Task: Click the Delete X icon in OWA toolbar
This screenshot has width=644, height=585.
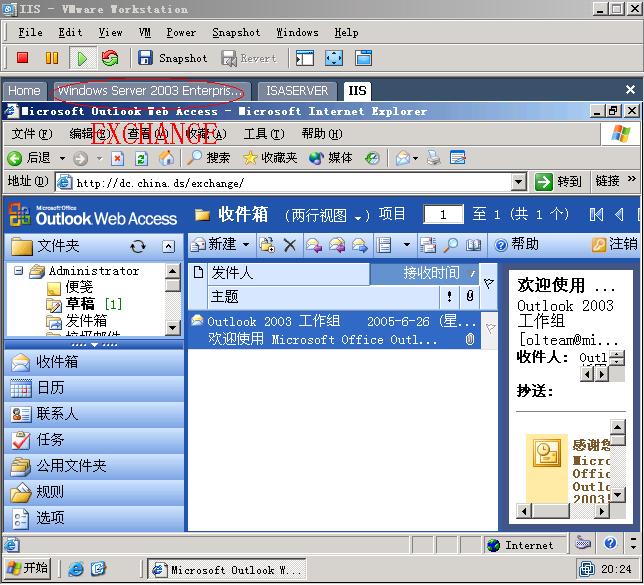Action: click(x=290, y=245)
